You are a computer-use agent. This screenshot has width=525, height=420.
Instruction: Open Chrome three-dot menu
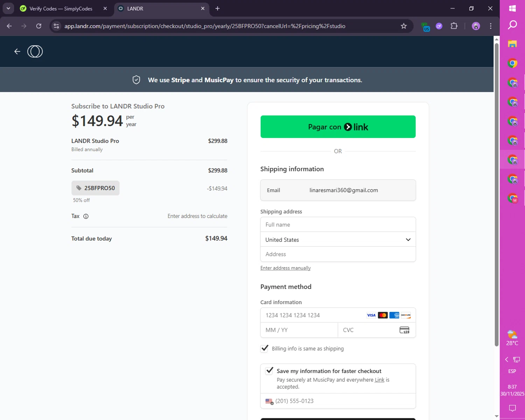491,26
